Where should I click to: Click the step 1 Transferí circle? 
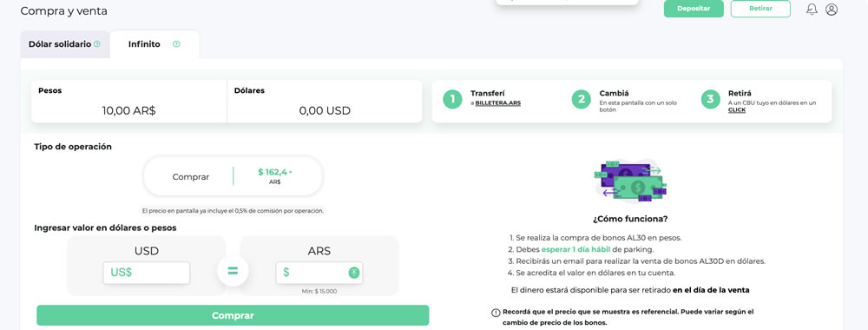pos(452,100)
